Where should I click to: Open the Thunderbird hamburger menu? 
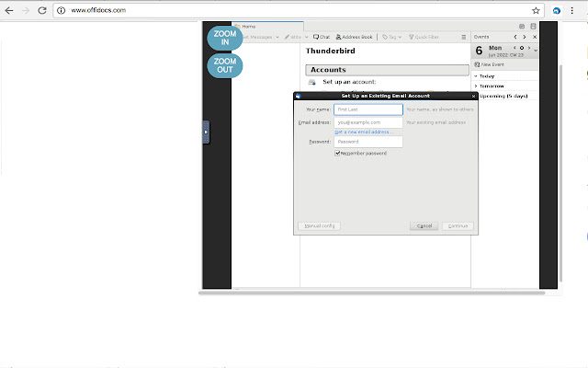[463, 37]
